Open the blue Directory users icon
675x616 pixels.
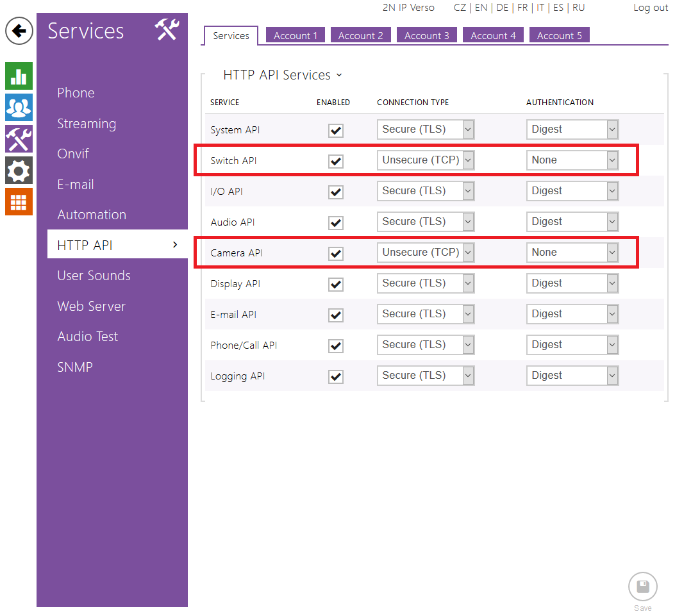19,108
